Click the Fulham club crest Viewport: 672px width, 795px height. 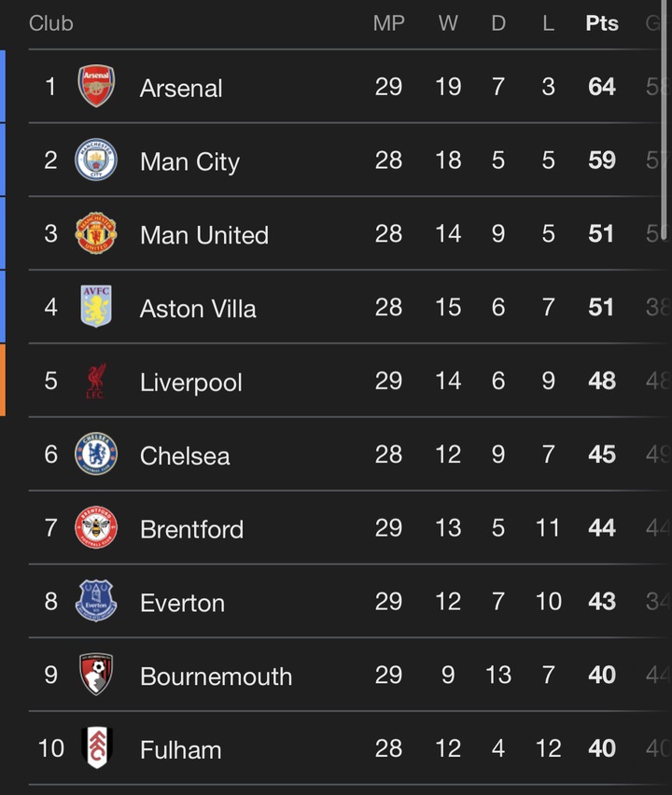[x=96, y=747]
